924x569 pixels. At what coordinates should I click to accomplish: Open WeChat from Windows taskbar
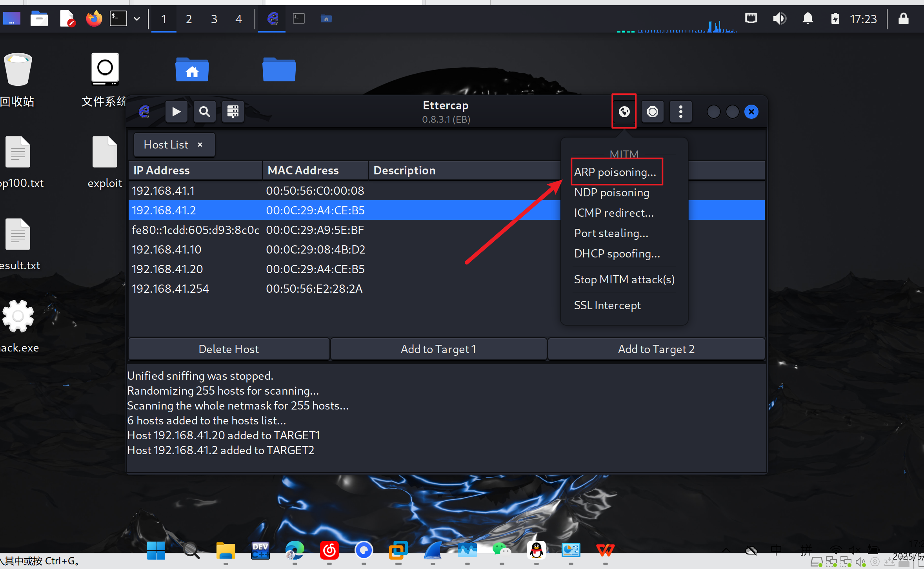pyautogui.click(x=502, y=551)
